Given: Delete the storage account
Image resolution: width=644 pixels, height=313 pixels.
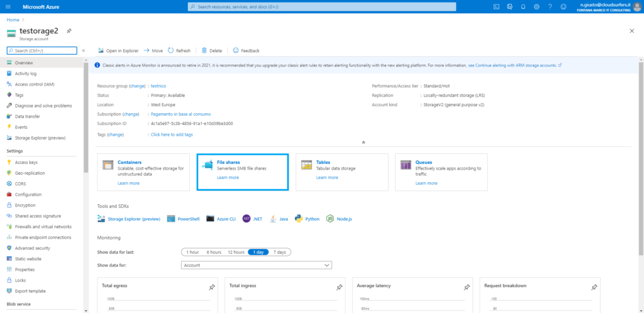Looking at the screenshot, I should coord(211,50).
